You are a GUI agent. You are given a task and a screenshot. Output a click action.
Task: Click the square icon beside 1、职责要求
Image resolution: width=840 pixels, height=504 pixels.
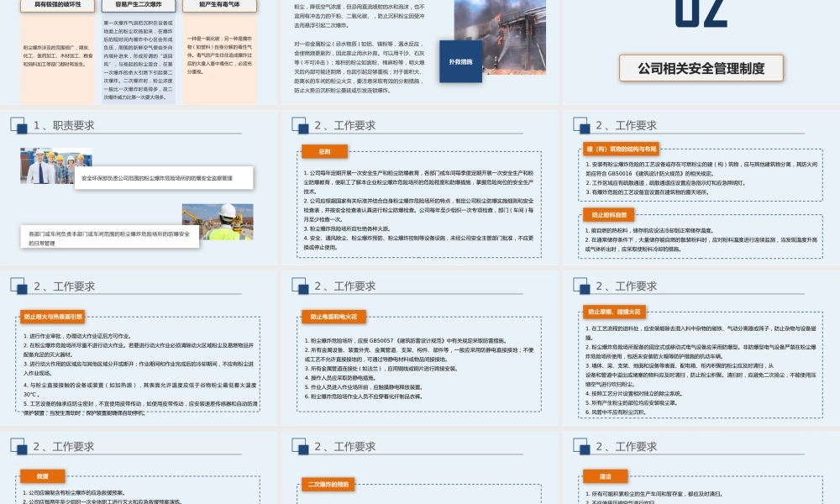coord(18,125)
